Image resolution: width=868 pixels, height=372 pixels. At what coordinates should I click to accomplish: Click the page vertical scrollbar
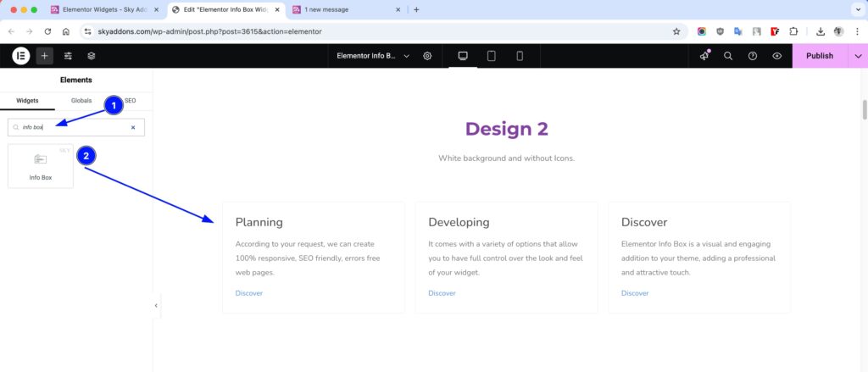click(865, 109)
